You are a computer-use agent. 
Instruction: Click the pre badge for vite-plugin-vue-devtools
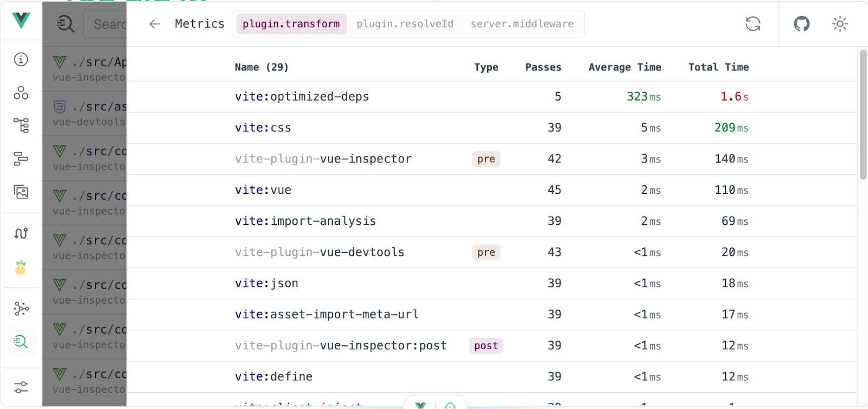[486, 253]
